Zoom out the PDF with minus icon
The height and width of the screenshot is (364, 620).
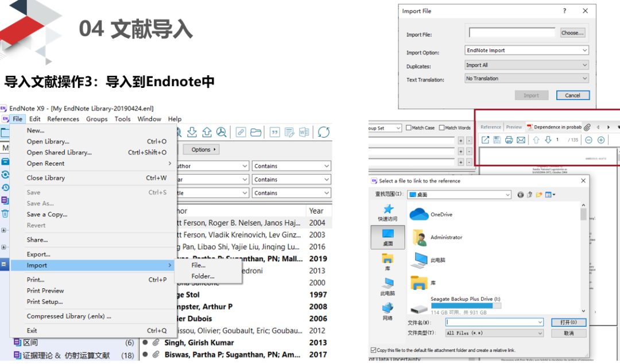[589, 140]
